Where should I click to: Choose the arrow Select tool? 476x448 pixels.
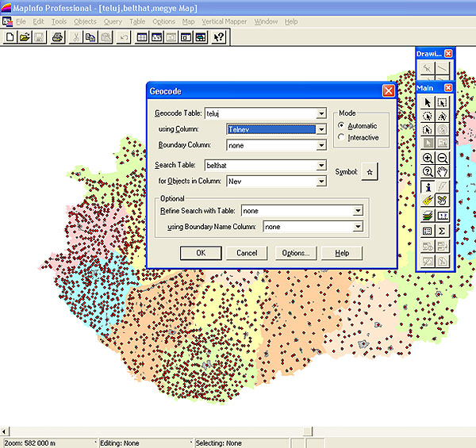point(428,101)
